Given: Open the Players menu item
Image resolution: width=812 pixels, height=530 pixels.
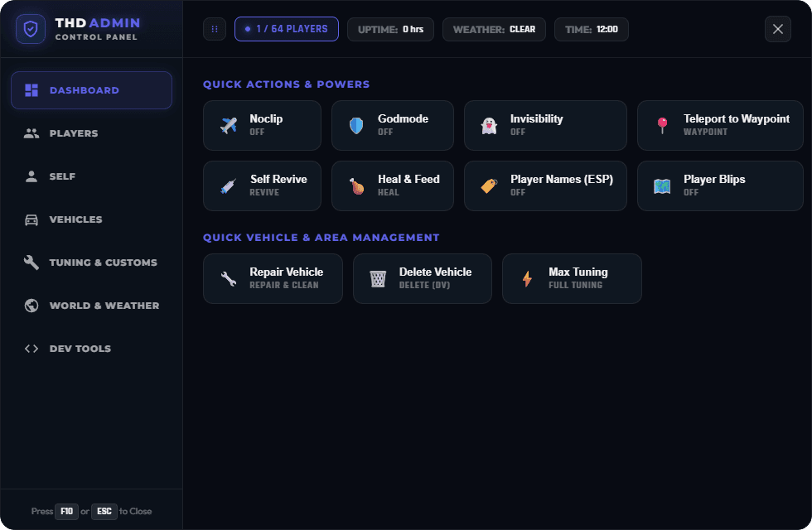Looking at the screenshot, I should tap(92, 133).
